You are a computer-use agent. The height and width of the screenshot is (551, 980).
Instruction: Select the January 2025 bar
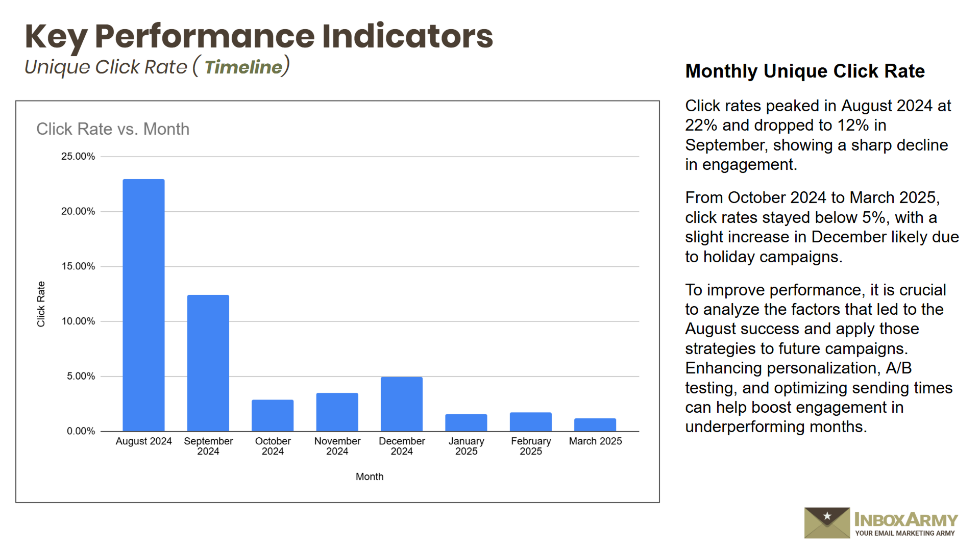[466, 422]
